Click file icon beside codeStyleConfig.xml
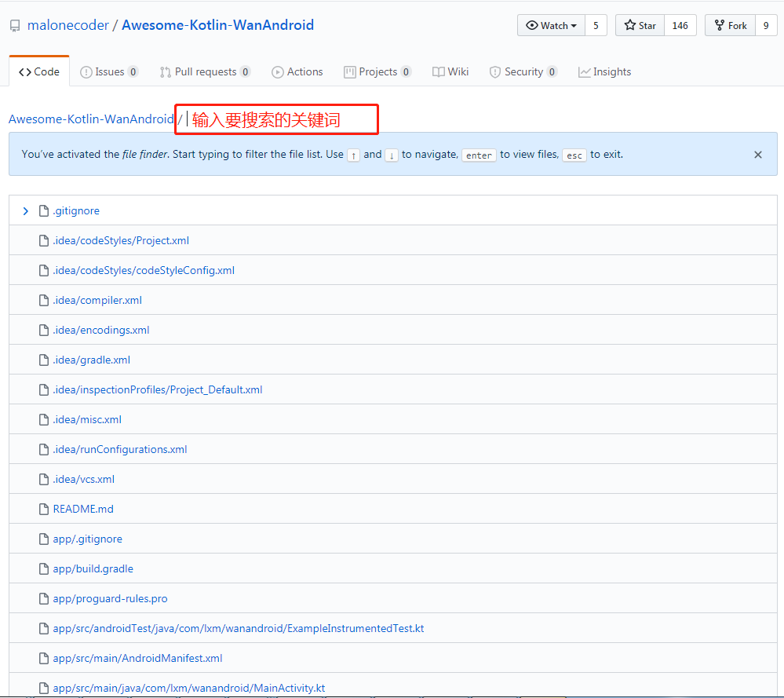The height and width of the screenshot is (698, 784). (x=44, y=270)
